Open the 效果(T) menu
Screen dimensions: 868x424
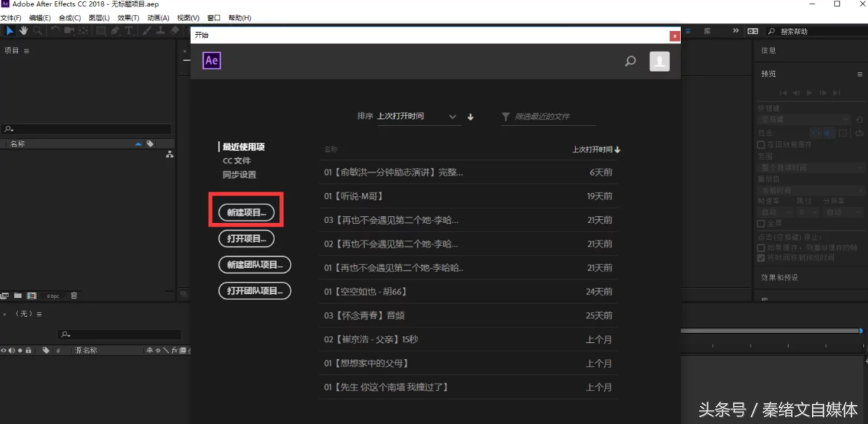point(128,17)
